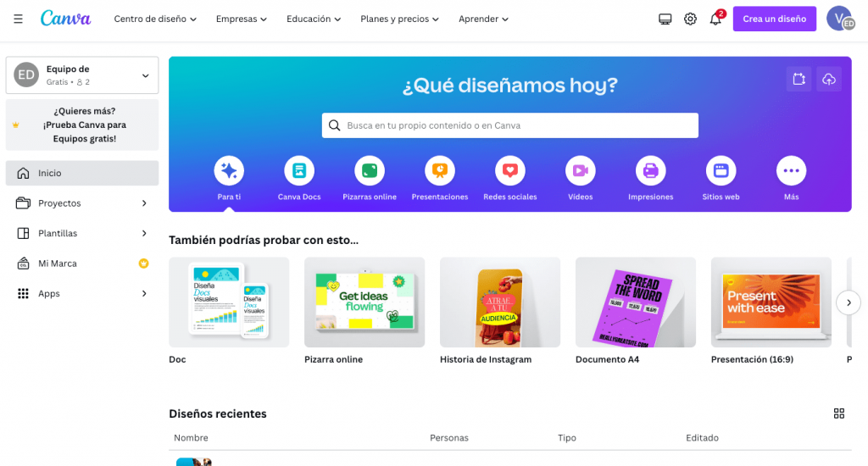Open the notifications bell
This screenshot has height=466, width=868.
point(715,19)
